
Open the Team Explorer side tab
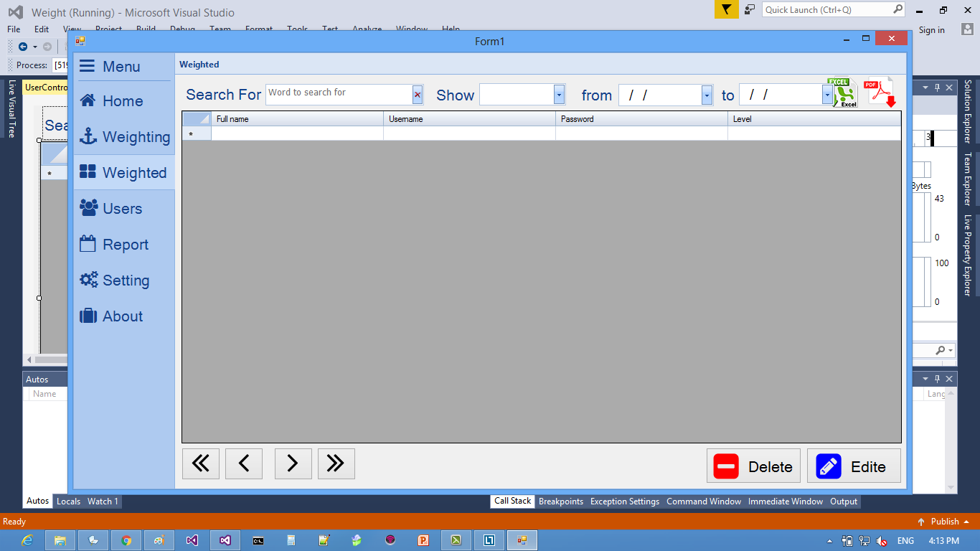click(967, 179)
